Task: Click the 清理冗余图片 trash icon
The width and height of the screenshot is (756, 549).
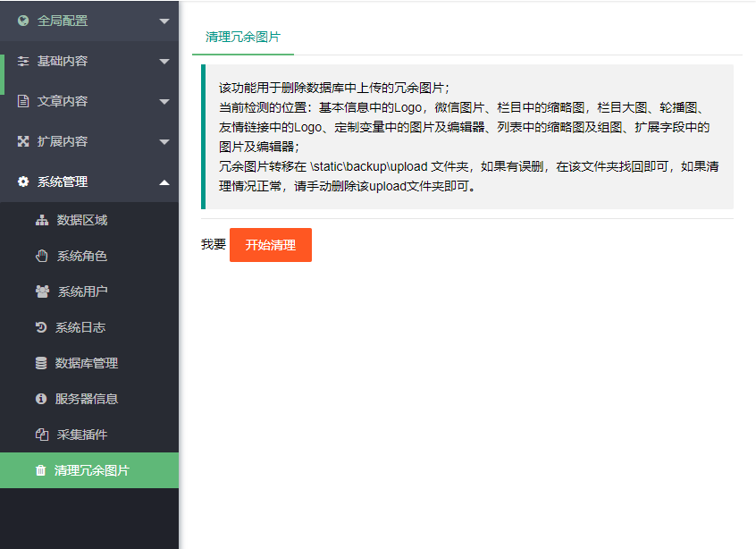Action: pyautogui.click(x=42, y=471)
